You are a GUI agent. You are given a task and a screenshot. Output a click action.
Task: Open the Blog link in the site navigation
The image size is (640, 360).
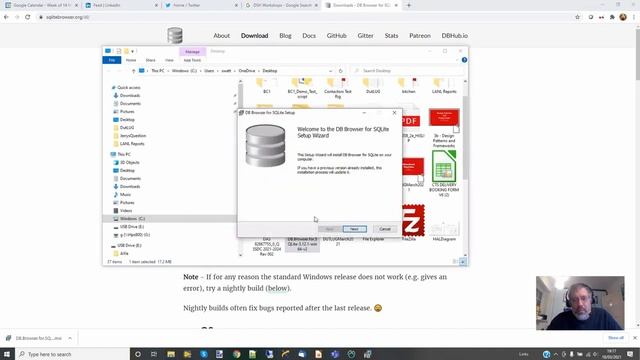point(285,36)
